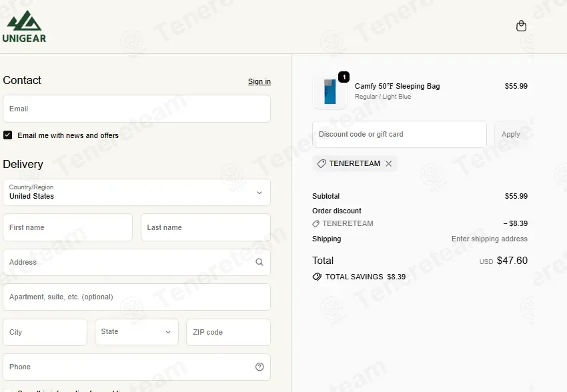Open the Country/Region dropdown
Screen dimensions: 567x392
point(137,193)
